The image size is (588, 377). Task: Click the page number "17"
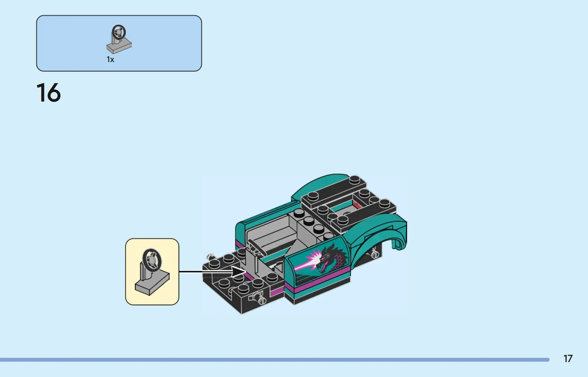(x=568, y=359)
